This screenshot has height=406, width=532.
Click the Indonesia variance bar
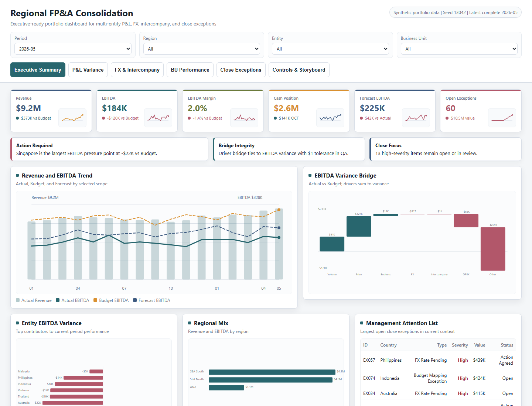click(79, 384)
